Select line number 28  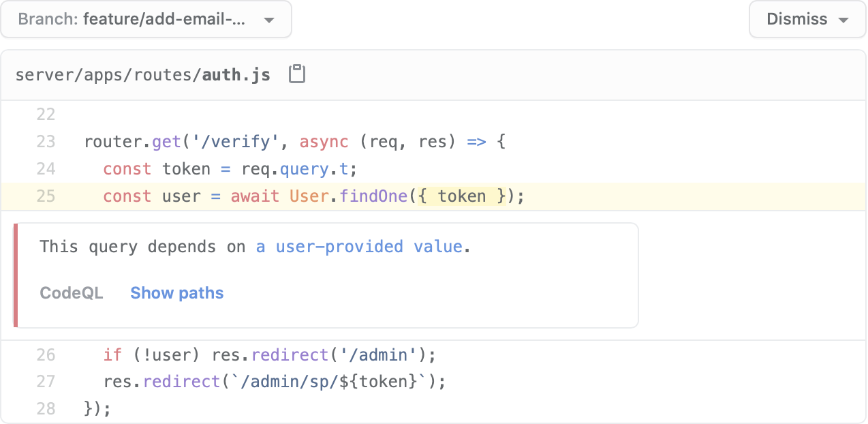tap(46, 409)
